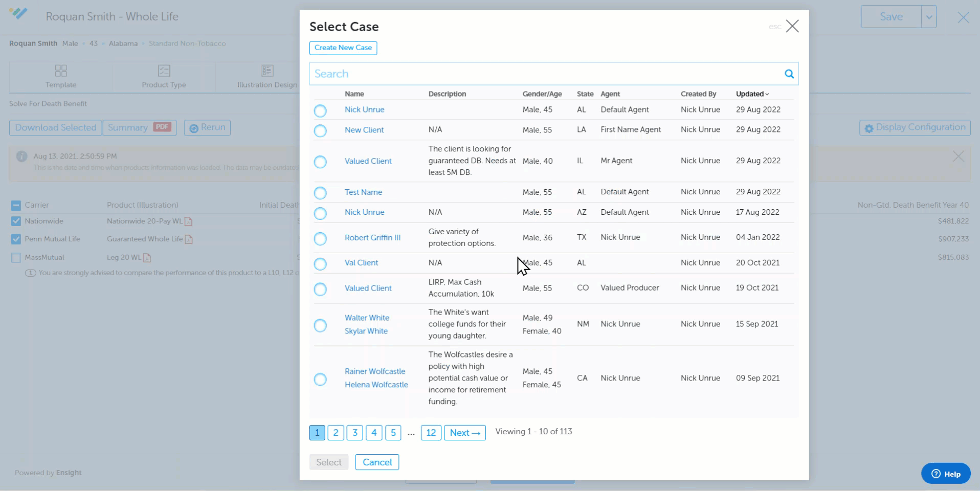980x491 pixels.
Task: Click the Created By column header
Action: pyautogui.click(x=698, y=94)
